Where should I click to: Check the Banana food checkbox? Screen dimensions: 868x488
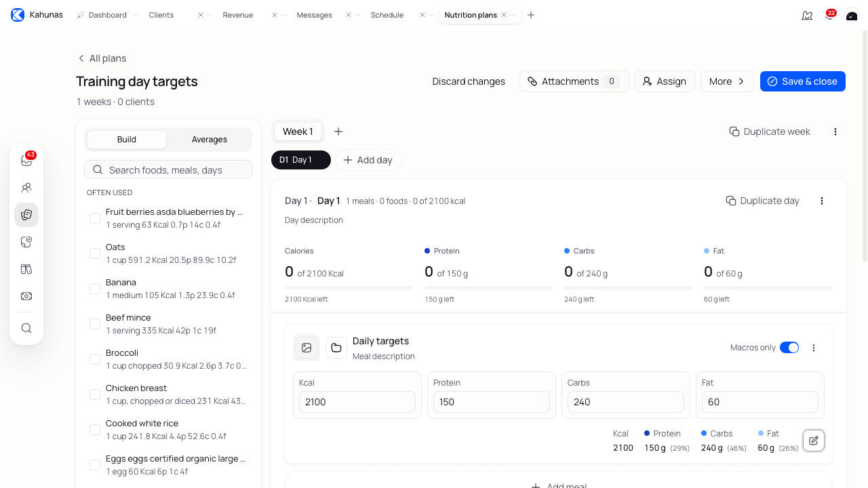point(95,289)
